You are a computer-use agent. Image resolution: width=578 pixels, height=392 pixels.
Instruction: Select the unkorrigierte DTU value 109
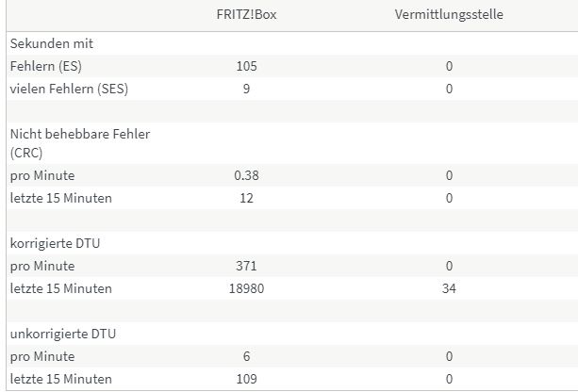click(x=246, y=379)
